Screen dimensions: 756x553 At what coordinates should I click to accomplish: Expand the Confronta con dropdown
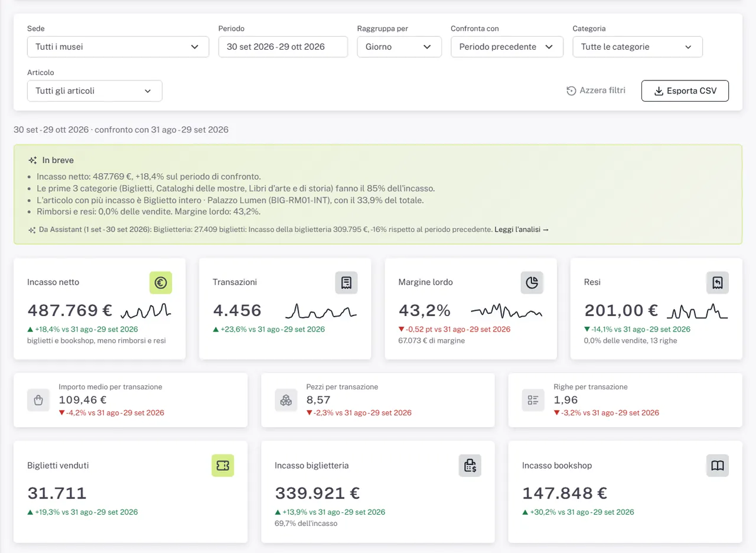[507, 47]
